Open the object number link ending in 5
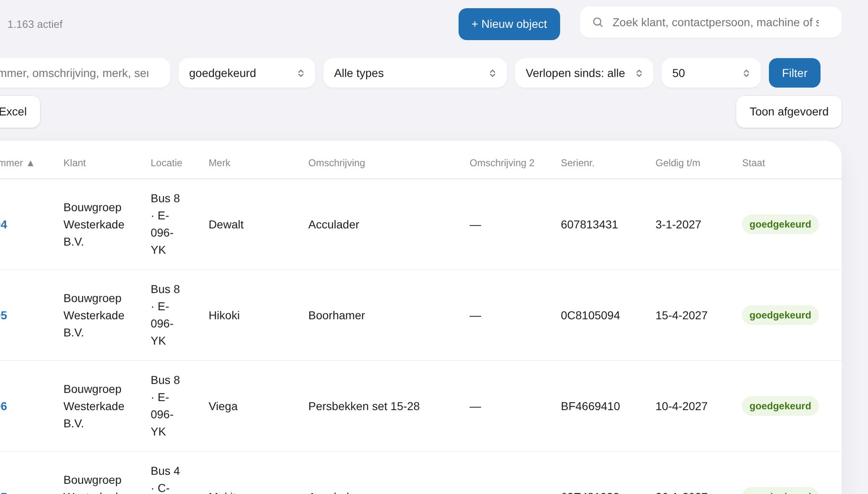The height and width of the screenshot is (494, 868). tap(3, 316)
